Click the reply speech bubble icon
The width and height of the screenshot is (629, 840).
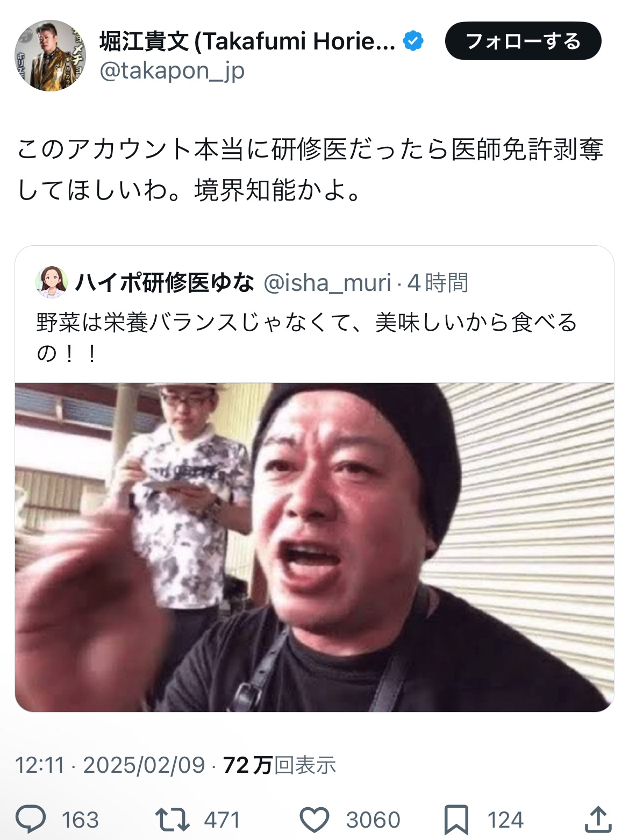pos(31,819)
